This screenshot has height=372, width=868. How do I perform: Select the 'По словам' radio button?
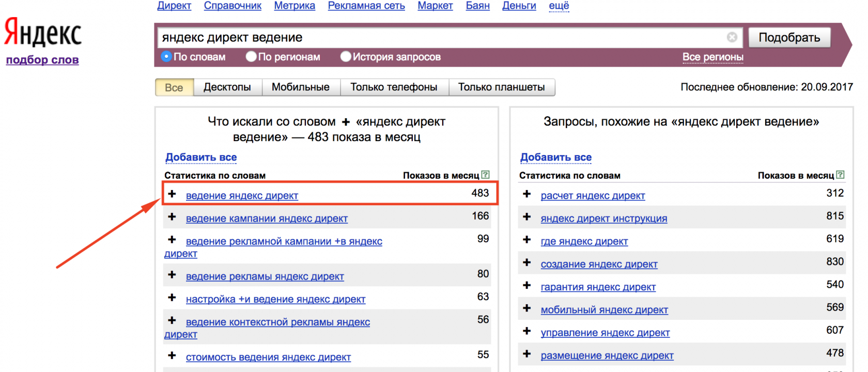click(x=166, y=56)
